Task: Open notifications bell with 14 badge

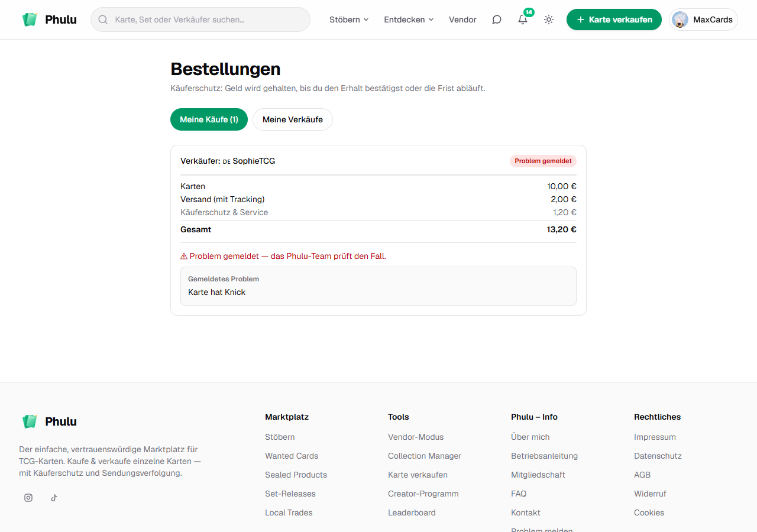Action: [x=523, y=20]
